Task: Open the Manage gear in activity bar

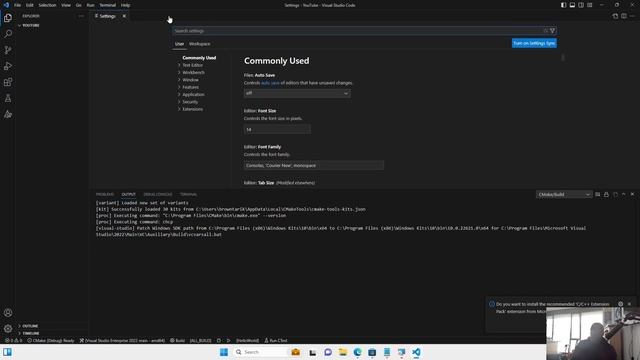Action: tap(8, 329)
